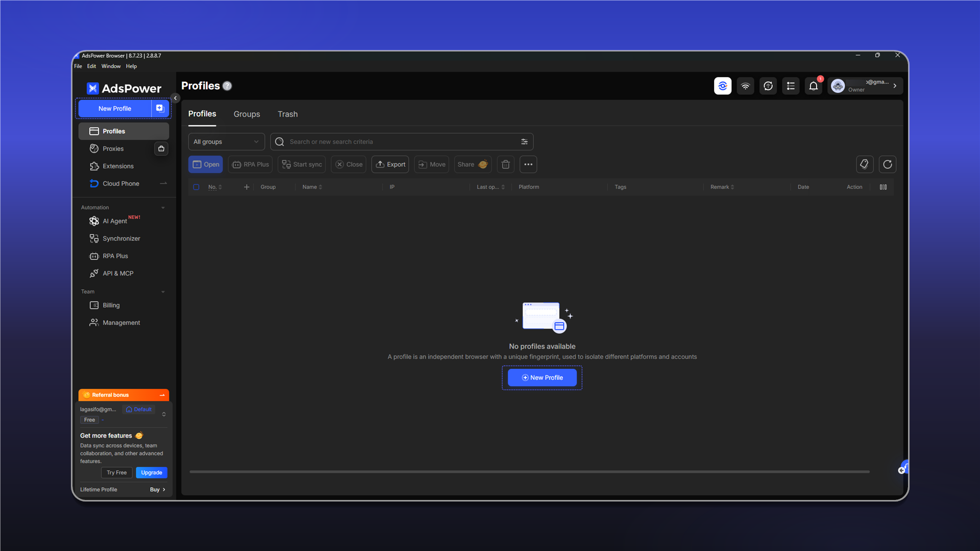Click New Profile button in the sidebar
The width and height of the screenshot is (980, 551).
point(115,108)
